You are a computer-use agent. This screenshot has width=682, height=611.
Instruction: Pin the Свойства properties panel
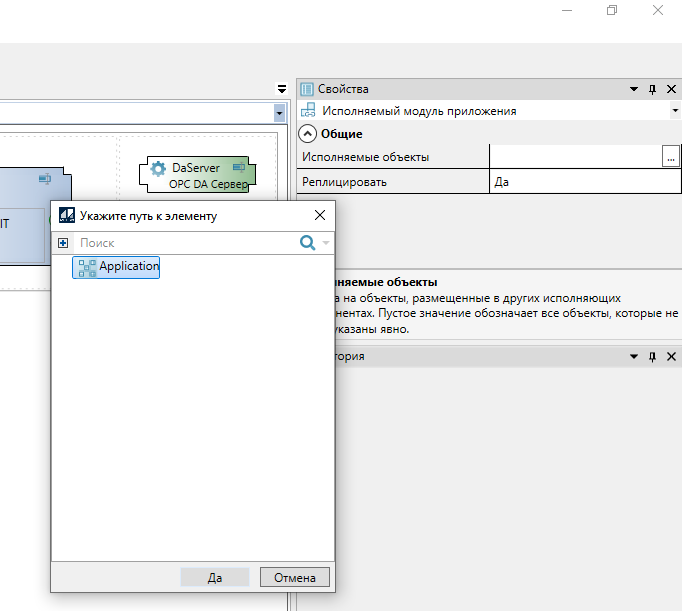pyautogui.click(x=653, y=90)
